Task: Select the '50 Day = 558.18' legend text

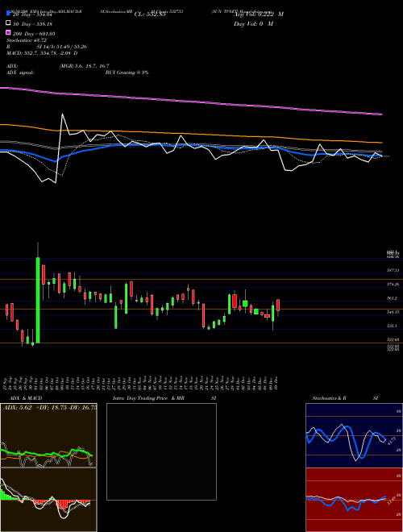Action: [x=34, y=24]
